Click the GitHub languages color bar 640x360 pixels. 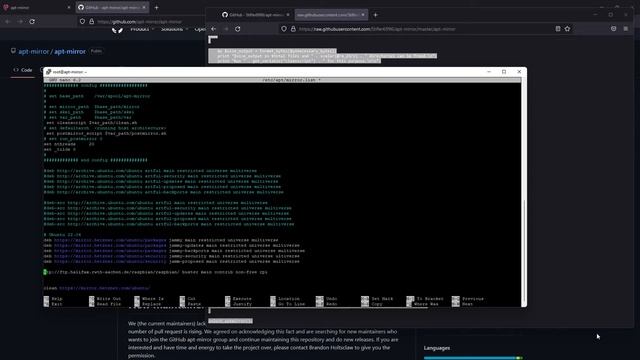[473, 358]
